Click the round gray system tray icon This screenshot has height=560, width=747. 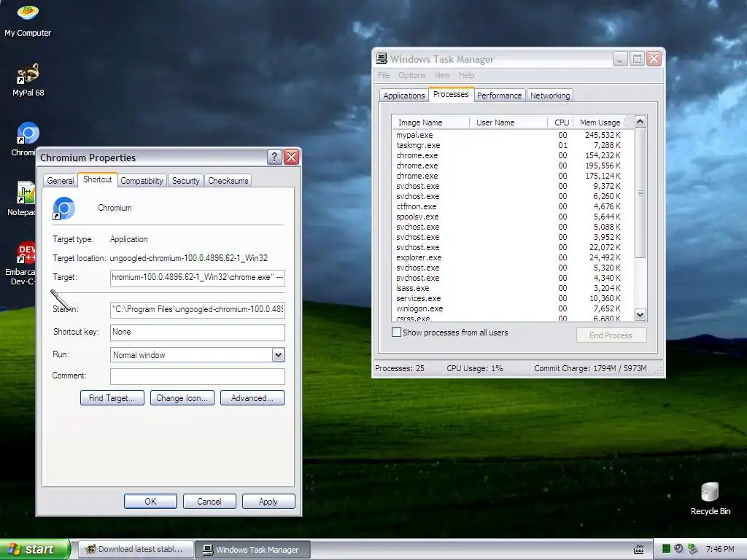click(x=679, y=549)
